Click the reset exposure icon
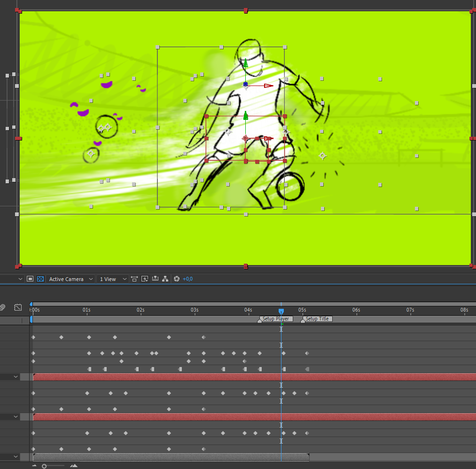 177,279
